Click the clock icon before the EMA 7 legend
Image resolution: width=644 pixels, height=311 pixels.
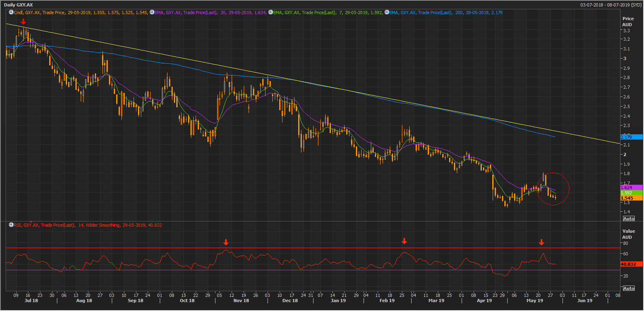click(x=271, y=13)
